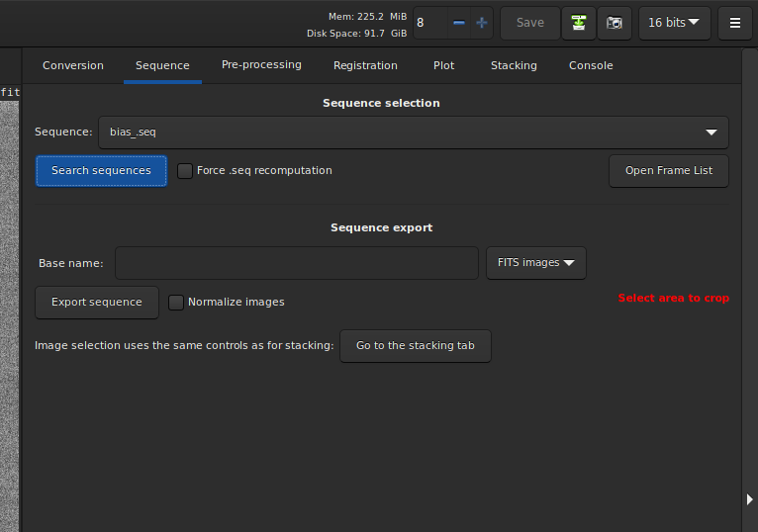Image resolution: width=758 pixels, height=532 pixels.
Task: Expand the bias_.seq sequence dropdown
Action: 711,133
